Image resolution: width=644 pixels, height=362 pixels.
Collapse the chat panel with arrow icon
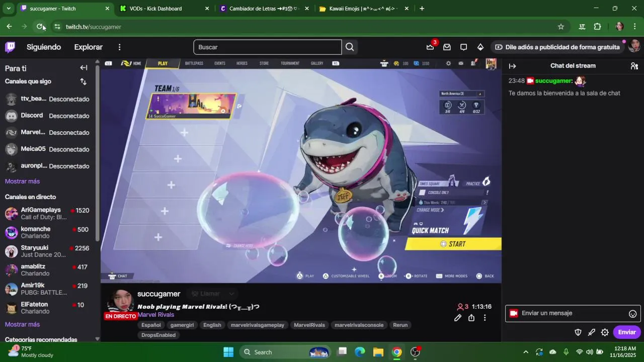click(512, 66)
